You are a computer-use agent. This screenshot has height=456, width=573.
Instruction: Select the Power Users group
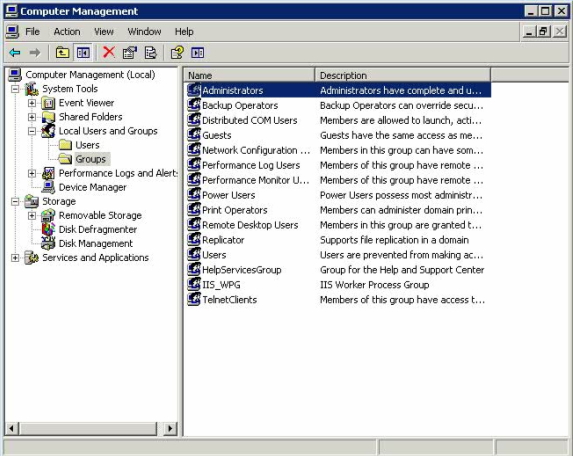point(229,195)
